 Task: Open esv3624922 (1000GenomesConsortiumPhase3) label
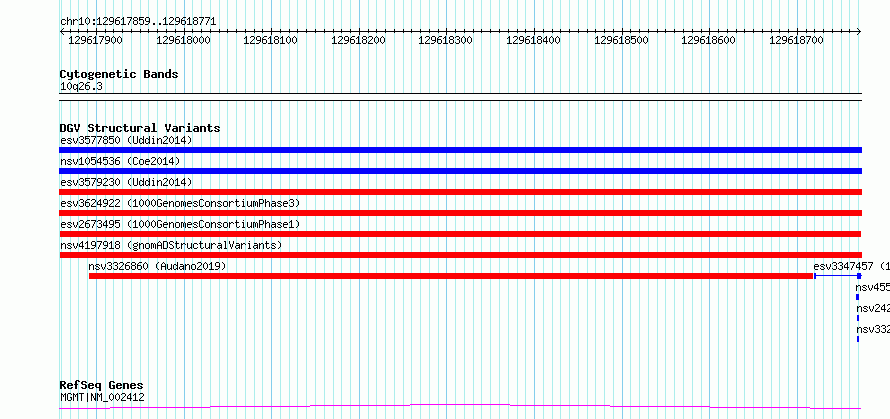click(180, 203)
